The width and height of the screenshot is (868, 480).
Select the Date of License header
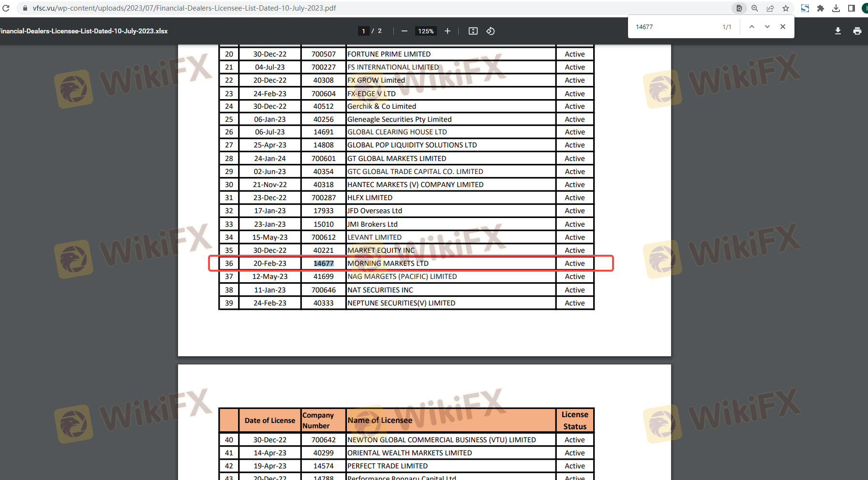270,421
